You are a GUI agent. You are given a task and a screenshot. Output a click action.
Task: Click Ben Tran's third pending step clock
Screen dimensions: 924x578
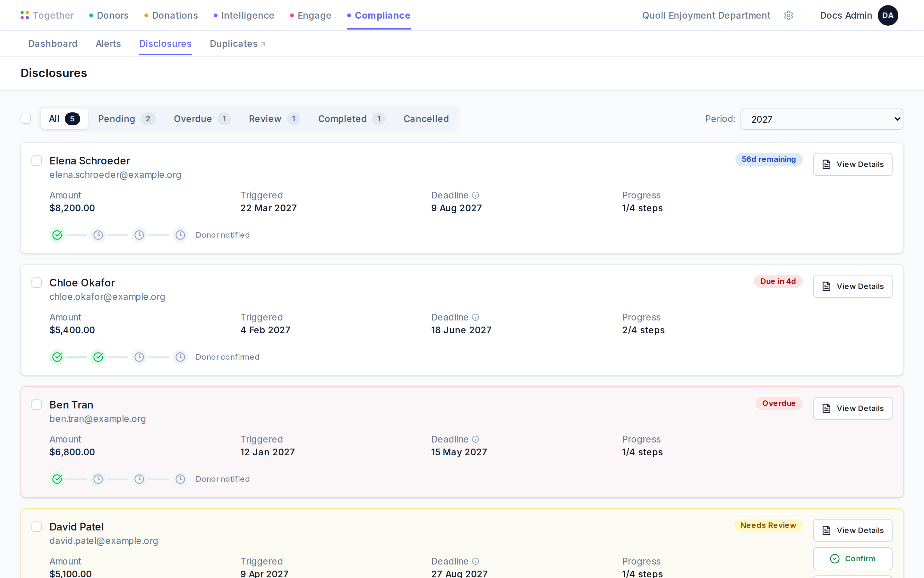(x=139, y=478)
